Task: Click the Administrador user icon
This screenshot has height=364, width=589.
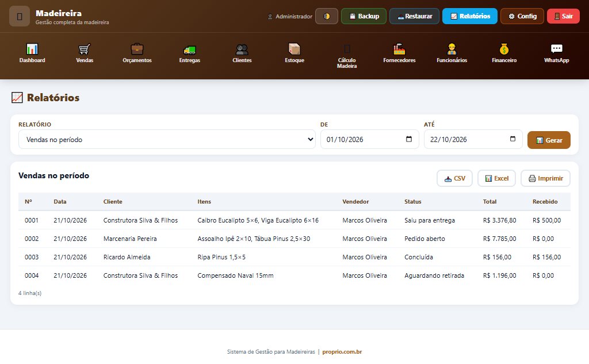Action: click(270, 17)
